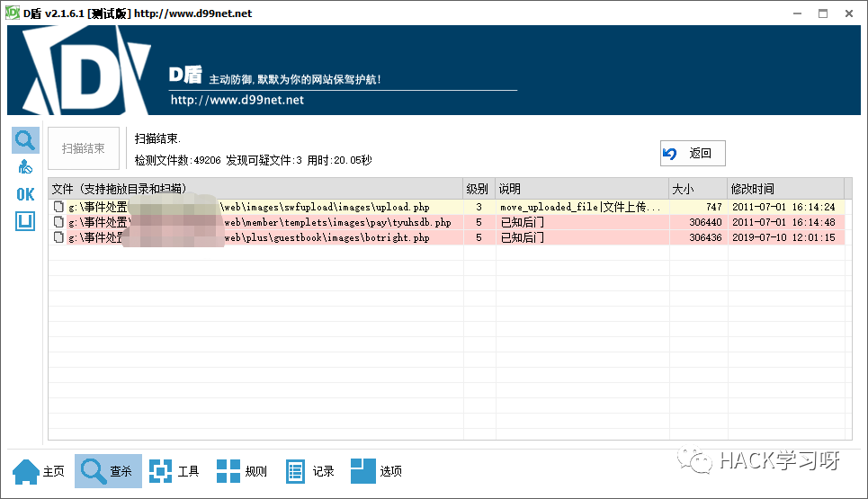Check the botright.php file row checkbox
The width and height of the screenshot is (868, 499).
click(x=58, y=238)
